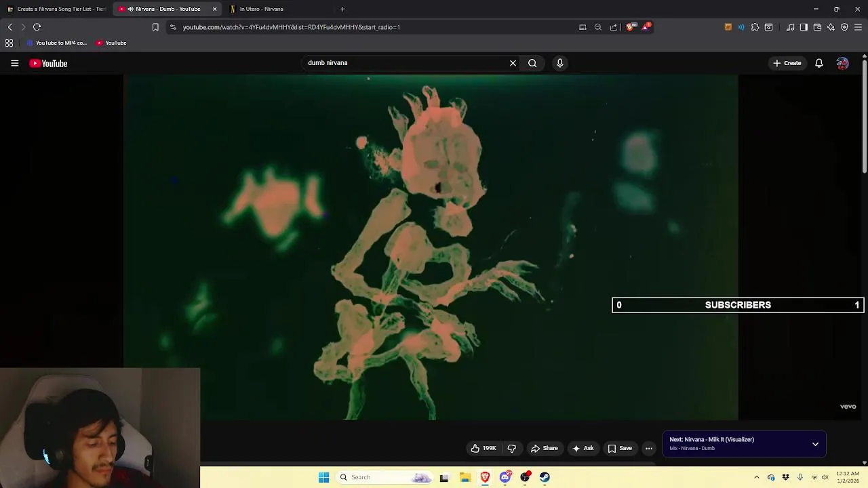The height and width of the screenshot is (488, 868).
Task: Bookmark this page icon
Action: coord(155,27)
